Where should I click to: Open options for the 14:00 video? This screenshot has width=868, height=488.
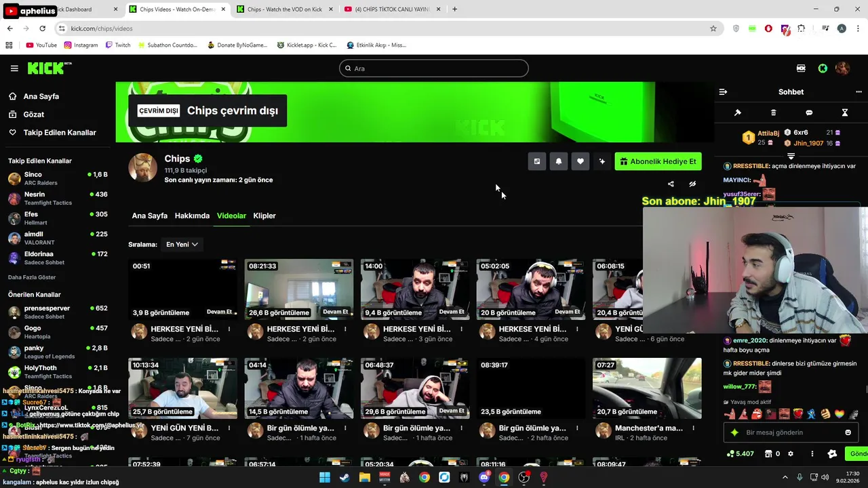coord(461,329)
